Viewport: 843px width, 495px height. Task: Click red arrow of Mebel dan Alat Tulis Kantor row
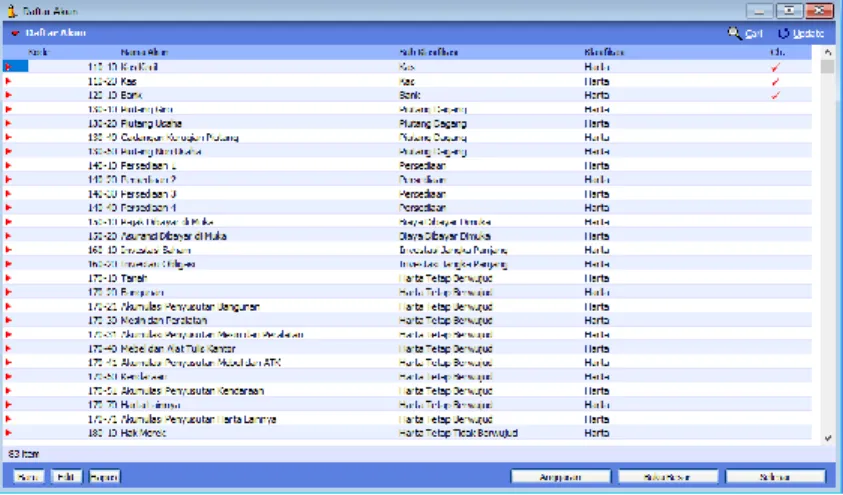pos(8,348)
